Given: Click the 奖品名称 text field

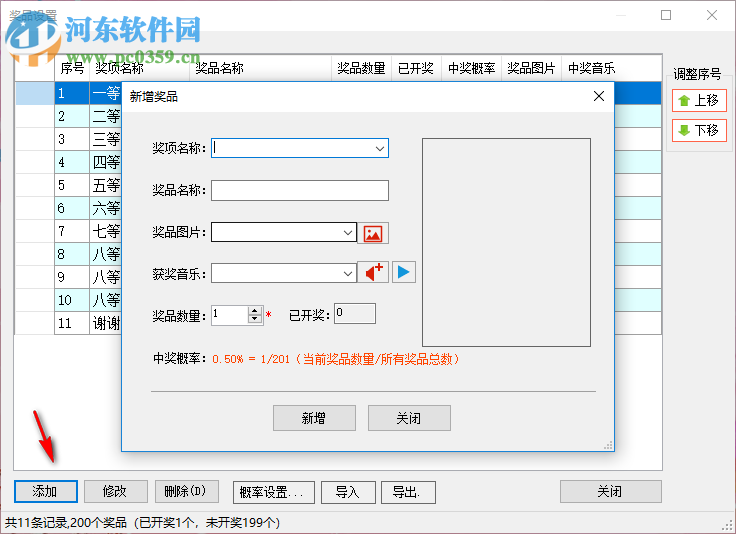Looking at the screenshot, I should (299, 191).
